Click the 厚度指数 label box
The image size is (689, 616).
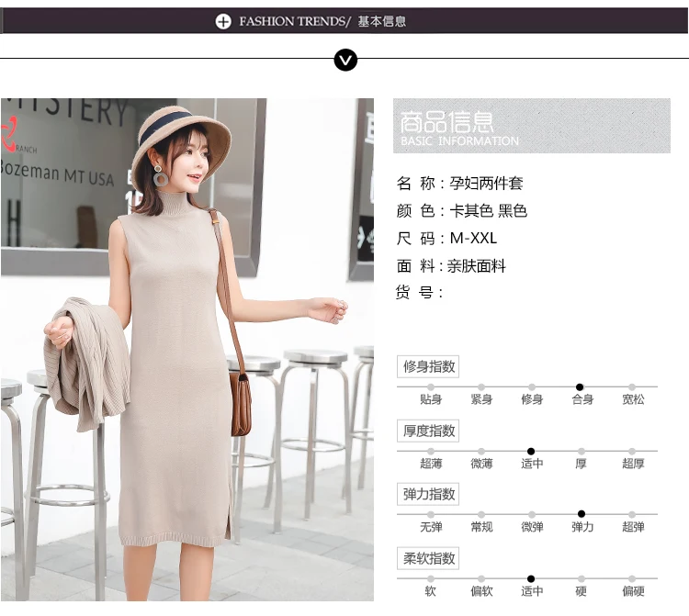[x=428, y=431]
